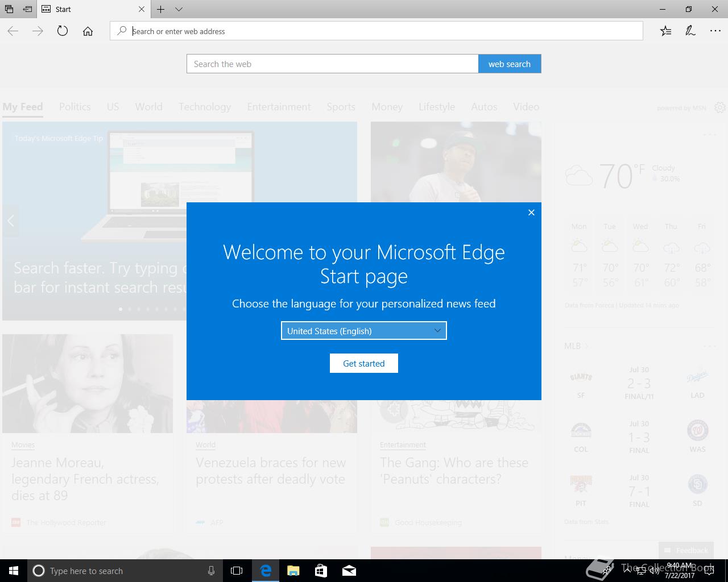Expand the MLB scores section

point(576,346)
